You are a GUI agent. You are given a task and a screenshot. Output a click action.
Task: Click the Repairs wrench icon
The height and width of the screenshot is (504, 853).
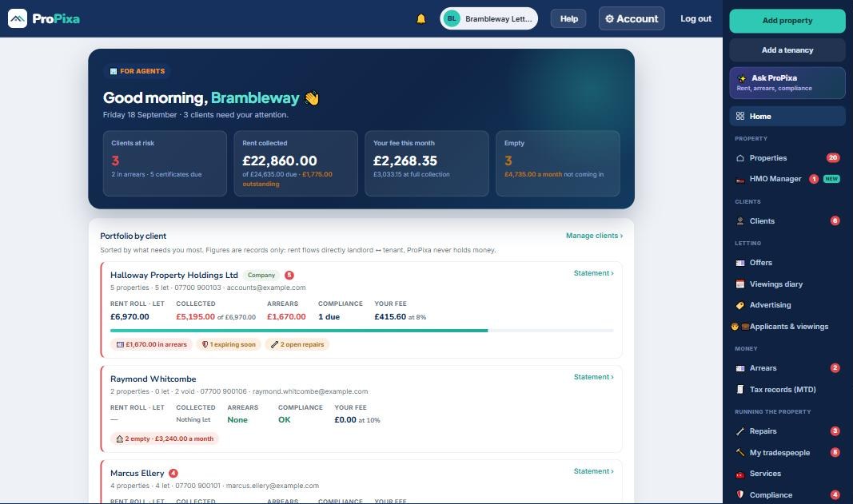click(x=739, y=431)
